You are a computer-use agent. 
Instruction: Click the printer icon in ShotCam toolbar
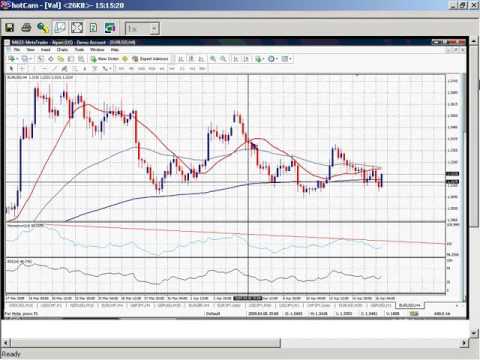[26, 28]
